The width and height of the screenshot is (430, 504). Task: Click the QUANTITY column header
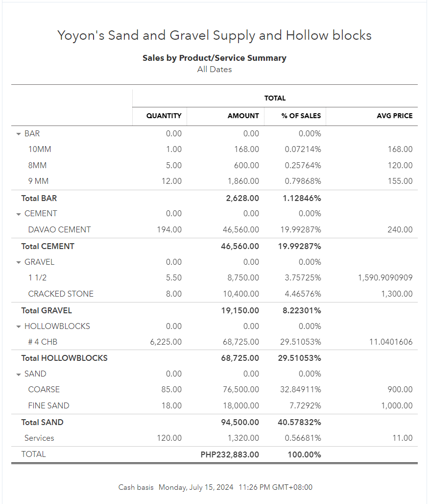[164, 116]
